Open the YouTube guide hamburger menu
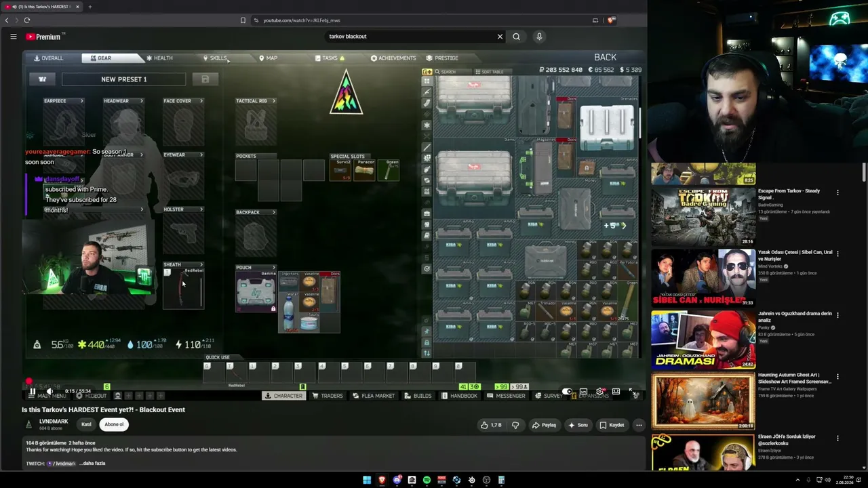 pyautogui.click(x=13, y=37)
